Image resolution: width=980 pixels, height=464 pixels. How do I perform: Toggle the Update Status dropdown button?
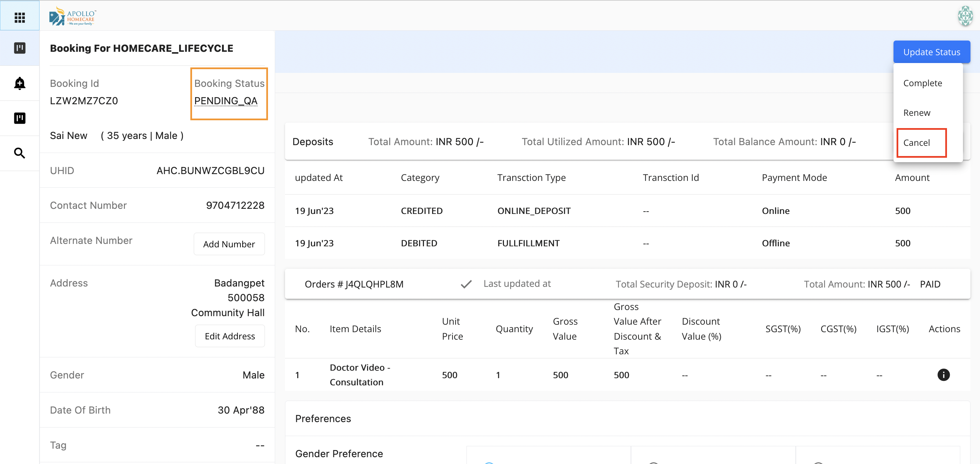(931, 52)
